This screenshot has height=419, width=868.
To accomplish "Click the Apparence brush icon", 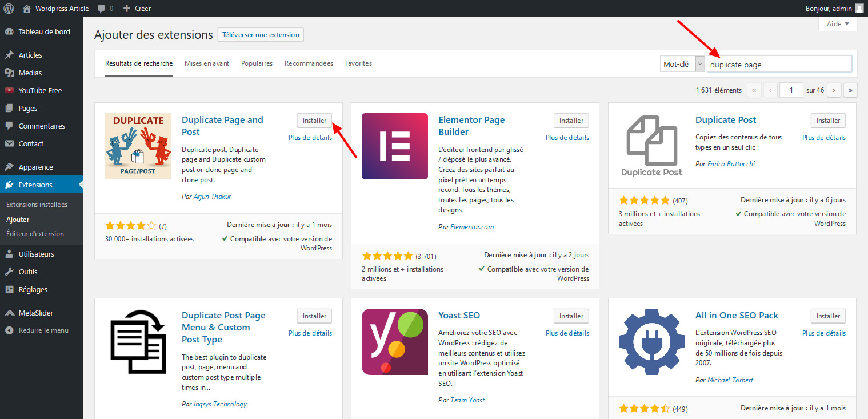I will click(9, 167).
